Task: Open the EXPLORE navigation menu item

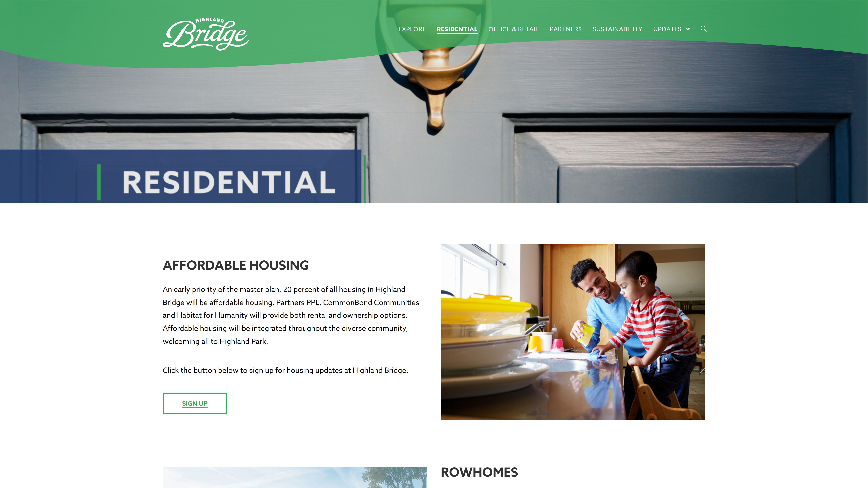Action: [x=412, y=29]
